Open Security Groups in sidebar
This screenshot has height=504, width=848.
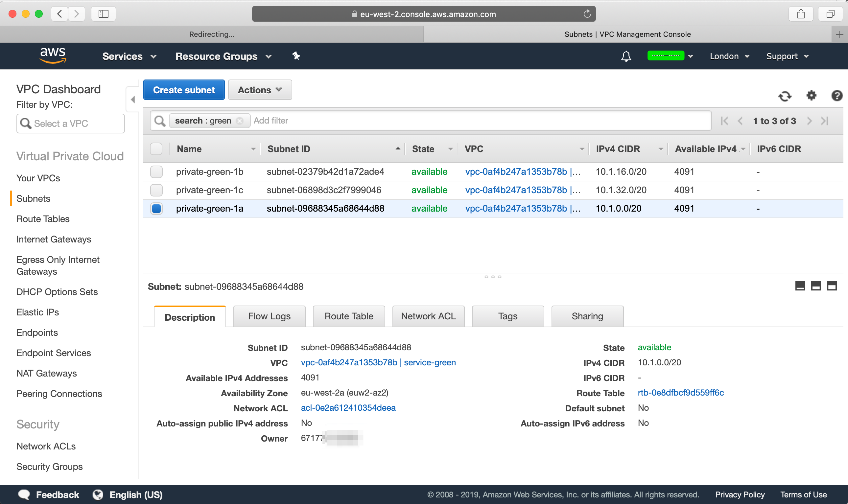[50, 467]
